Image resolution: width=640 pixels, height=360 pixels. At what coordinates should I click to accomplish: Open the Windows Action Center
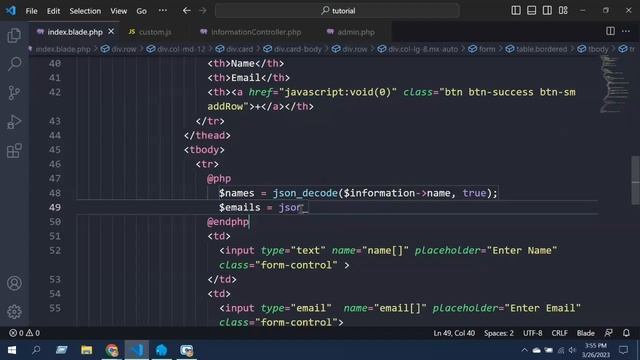pos(623,350)
